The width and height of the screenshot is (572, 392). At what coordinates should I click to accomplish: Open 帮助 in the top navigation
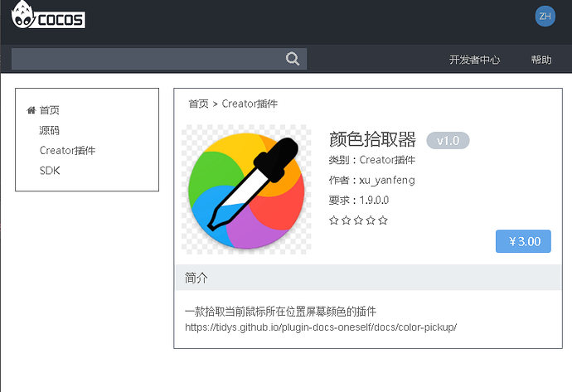click(x=541, y=60)
